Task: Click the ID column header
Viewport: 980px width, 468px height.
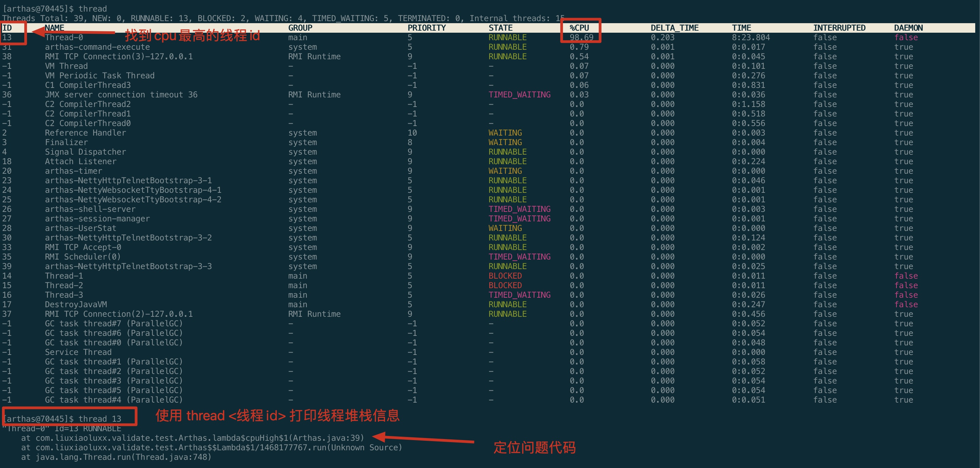Action: coord(7,28)
